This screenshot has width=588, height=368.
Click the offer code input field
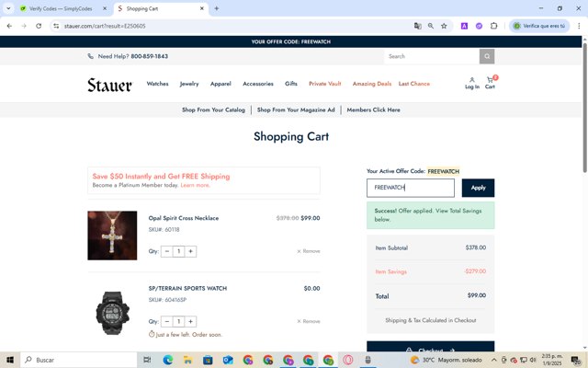coord(411,188)
